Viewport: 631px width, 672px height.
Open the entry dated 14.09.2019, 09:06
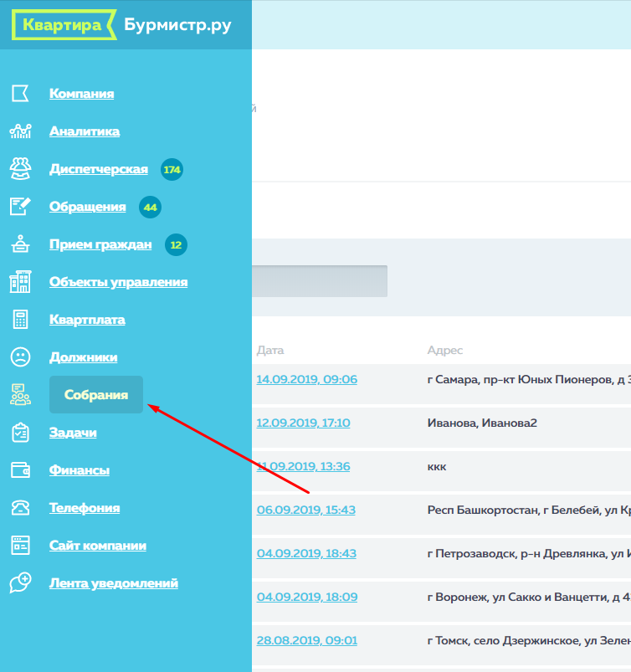306,379
